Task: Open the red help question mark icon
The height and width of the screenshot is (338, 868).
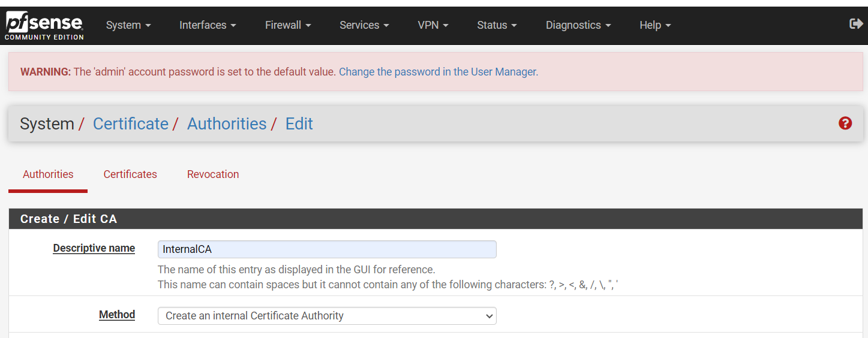Action: coord(845,123)
